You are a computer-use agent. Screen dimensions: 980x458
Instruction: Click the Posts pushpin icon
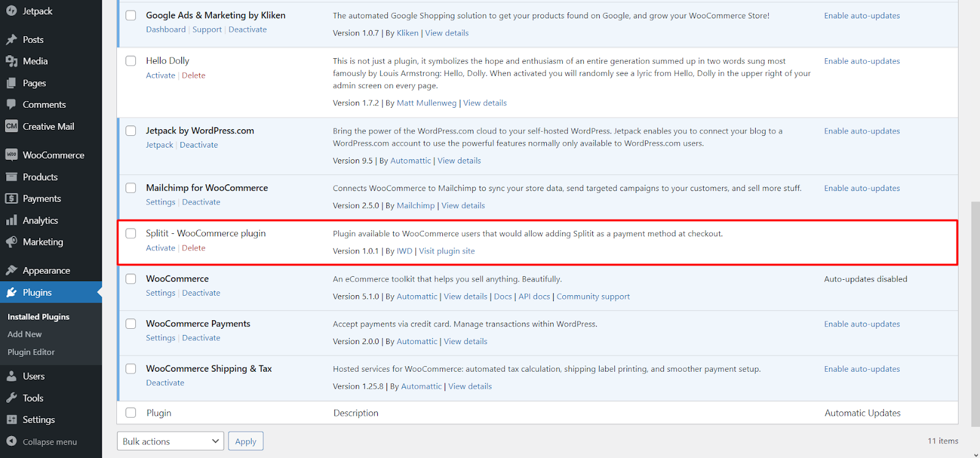point(11,40)
